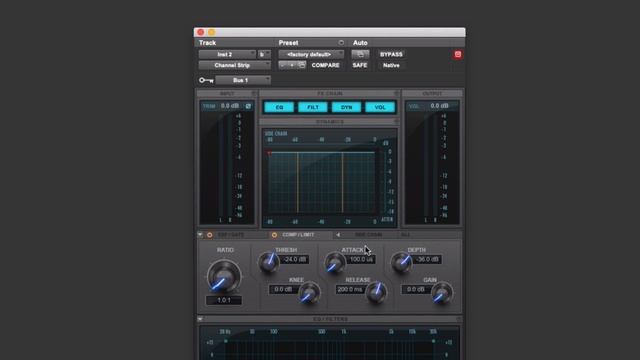This screenshot has height=360, width=640.
Task: Toggle COMPARE for preset settings
Action: (325, 65)
